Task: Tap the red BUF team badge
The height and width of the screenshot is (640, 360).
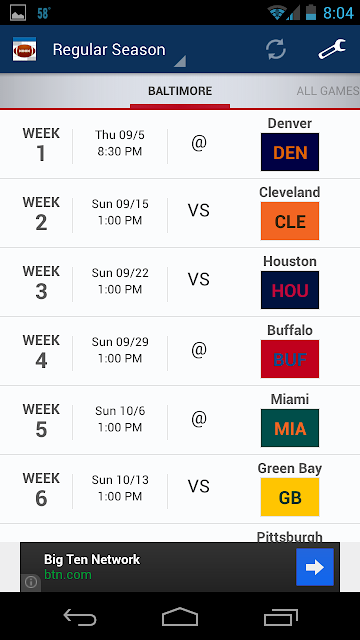Action: tap(290, 359)
